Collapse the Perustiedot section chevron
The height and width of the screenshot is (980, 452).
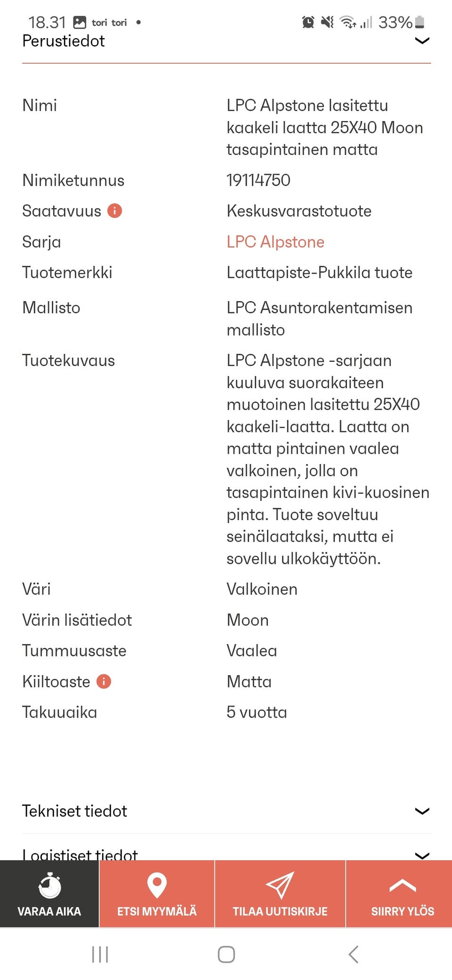[422, 41]
